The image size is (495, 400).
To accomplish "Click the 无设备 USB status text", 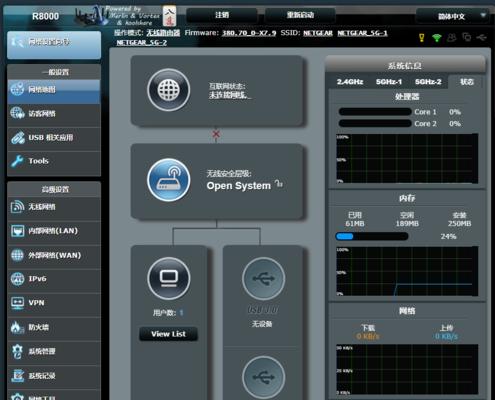I will [x=262, y=324].
